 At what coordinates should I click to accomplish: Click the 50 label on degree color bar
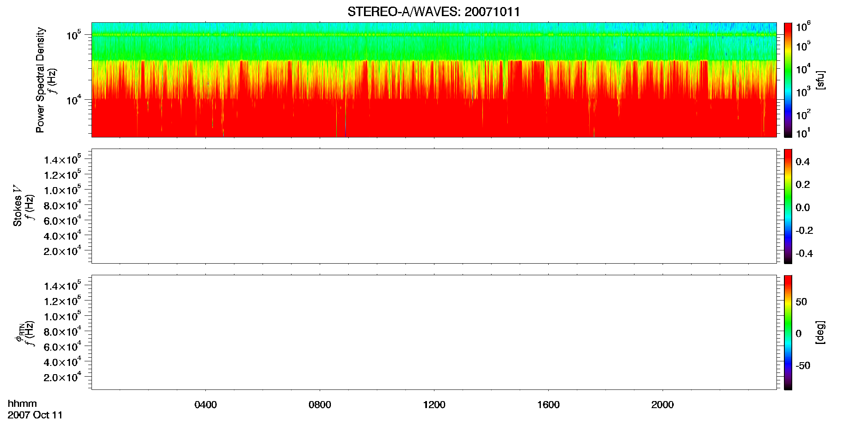click(801, 302)
